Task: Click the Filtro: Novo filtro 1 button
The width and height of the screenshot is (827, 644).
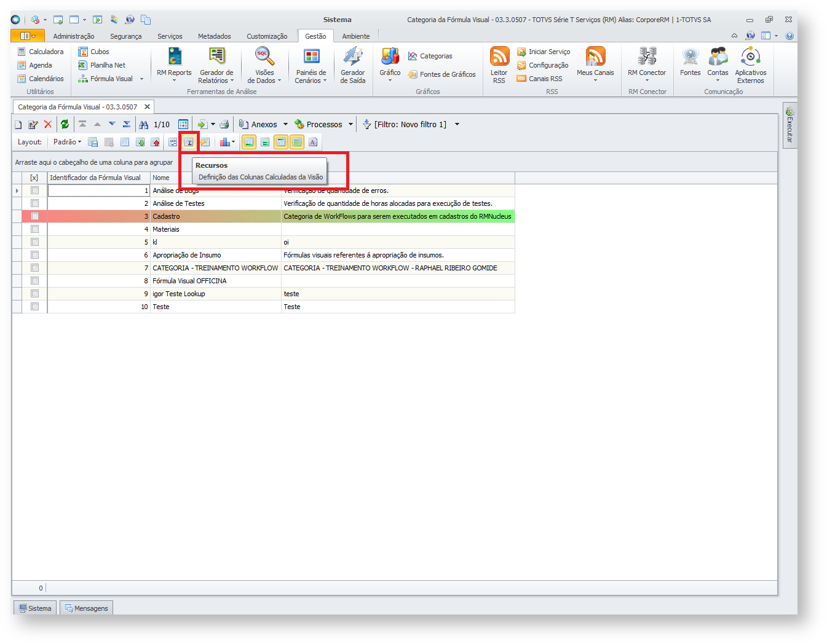Action: tap(405, 125)
